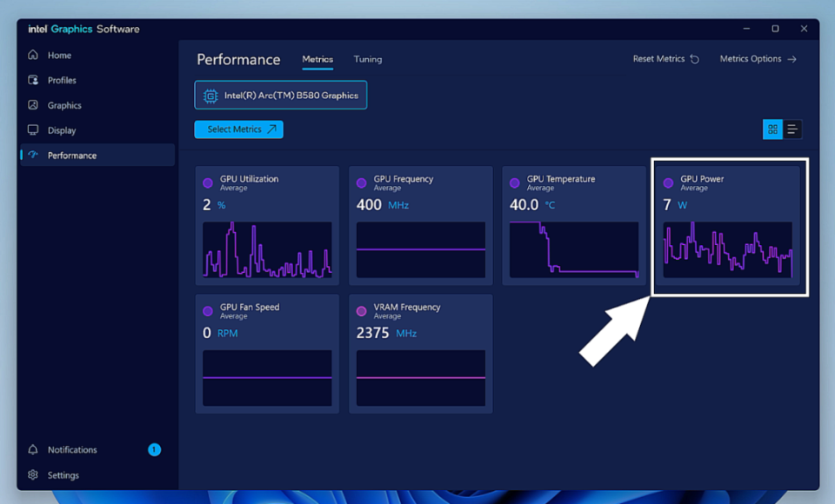Click the Home house icon
Image resolution: width=835 pixels, height=504 pixels.
click(33, 55)
